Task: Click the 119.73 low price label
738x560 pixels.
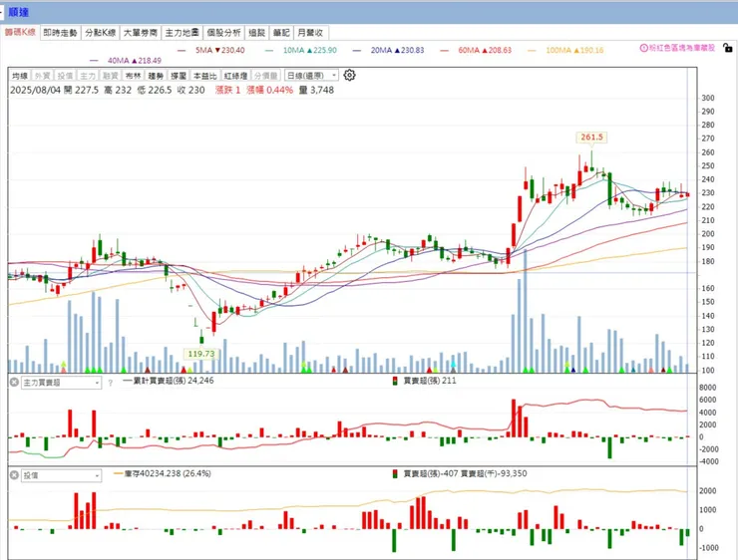Action: point(201,354)
